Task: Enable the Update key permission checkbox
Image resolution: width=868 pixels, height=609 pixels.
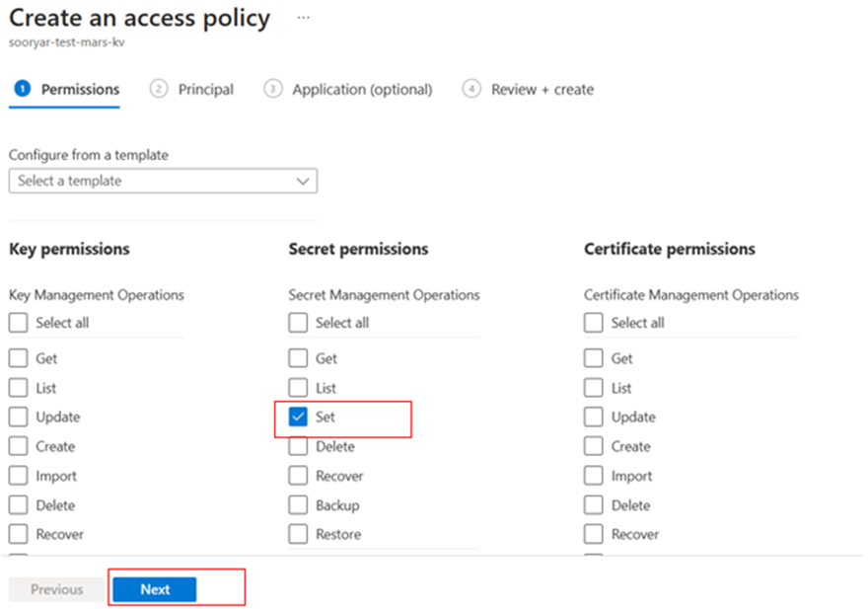Action: pyautogui.click(x=19, y=418)
